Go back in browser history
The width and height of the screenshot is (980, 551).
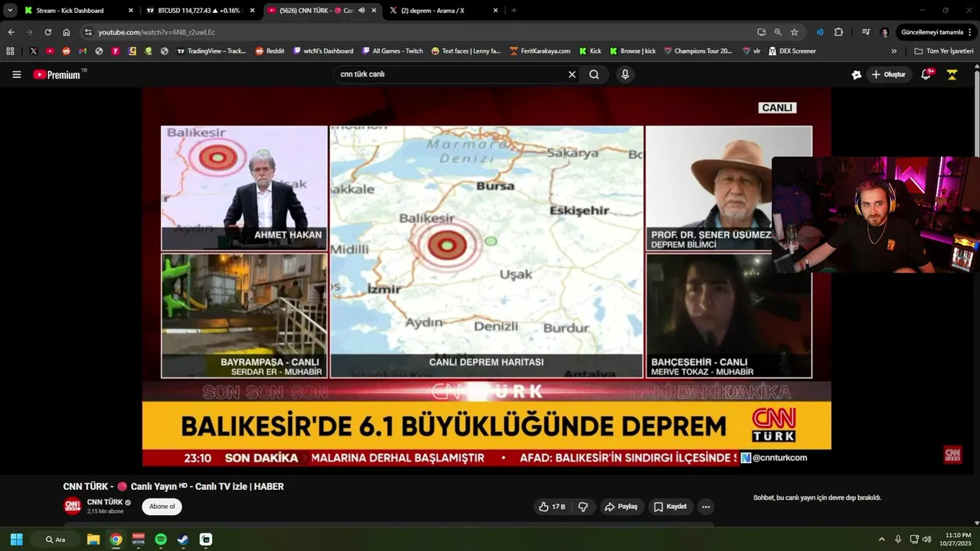click(x=11, y=32)
